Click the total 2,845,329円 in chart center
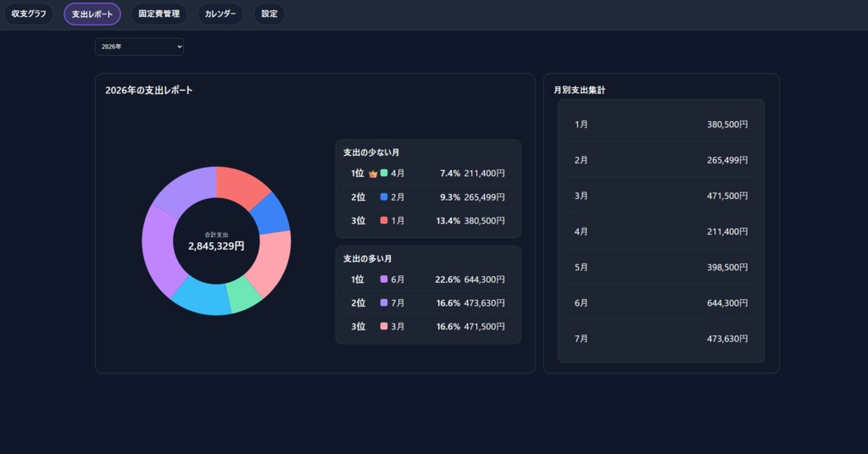The image size is (868, 454). pos(216,246)
